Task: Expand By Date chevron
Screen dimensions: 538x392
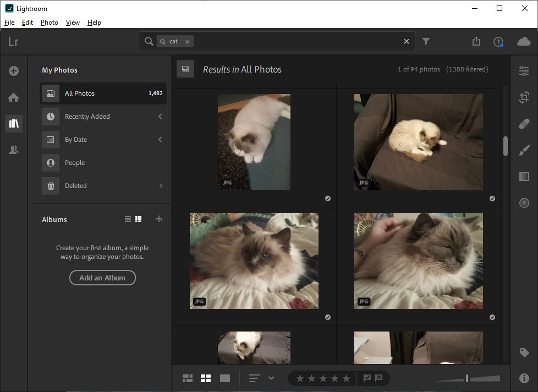Action: click(160, 140)
